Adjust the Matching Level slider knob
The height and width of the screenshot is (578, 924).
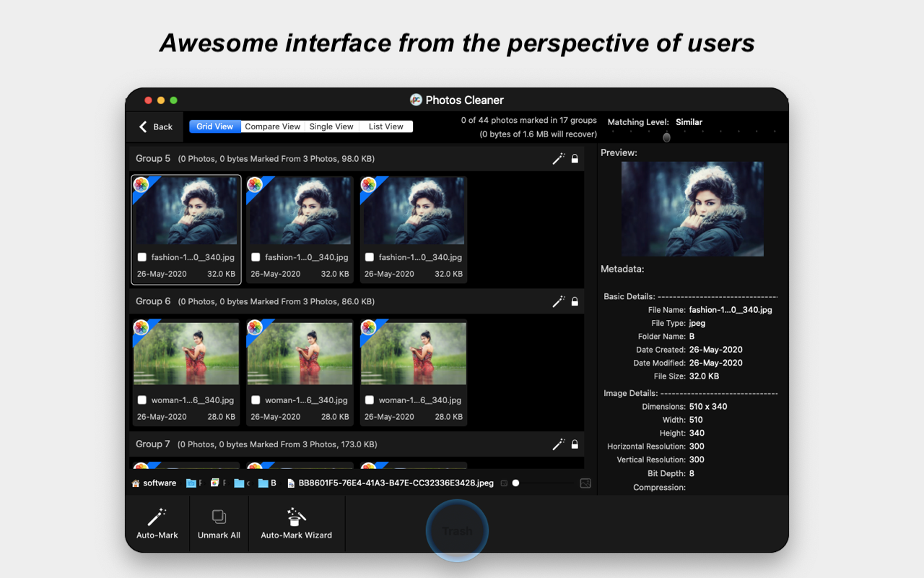pos(666,137)
